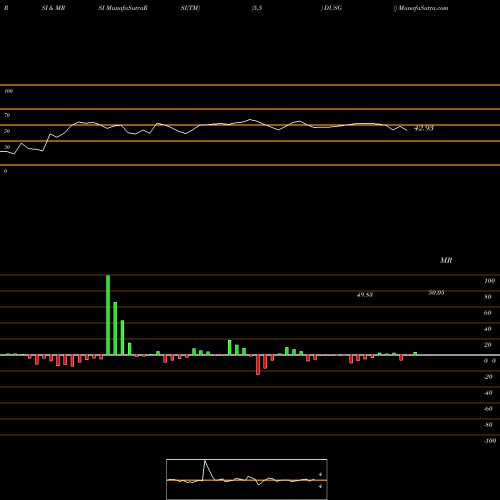Click the 42.93 RSI value label

pyautogui.click(x=423, y=128)
